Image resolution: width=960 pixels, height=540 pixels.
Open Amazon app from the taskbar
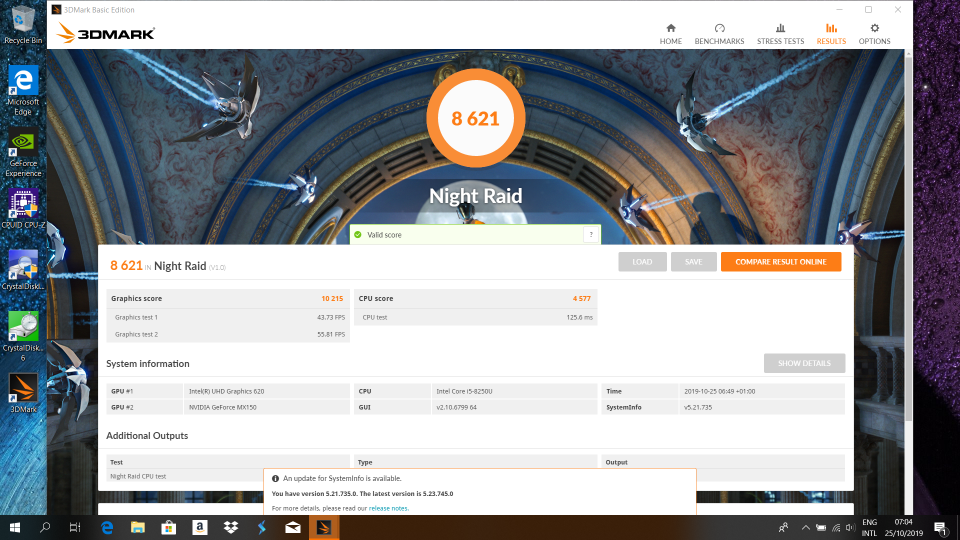point(200,527)
